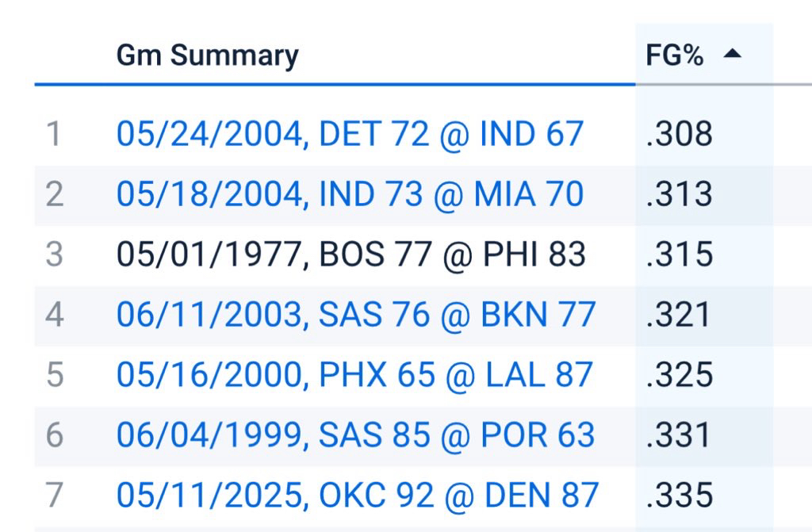Select the .325 FG% value
Image resolution: width=812 pixels, height=532 pixels.
[679, 375]
